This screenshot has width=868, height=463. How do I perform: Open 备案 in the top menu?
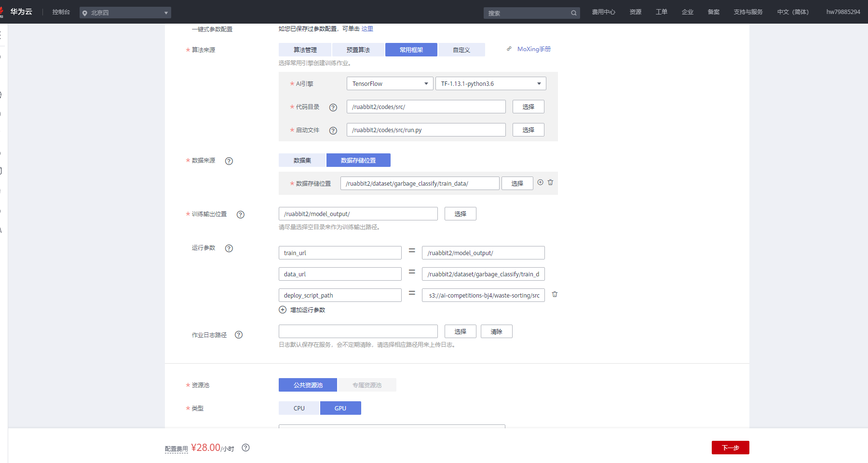tap(714, 12)
